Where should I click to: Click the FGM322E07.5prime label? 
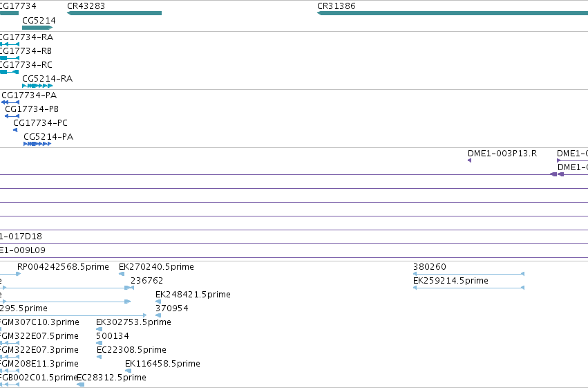click(x=39, y=336)
